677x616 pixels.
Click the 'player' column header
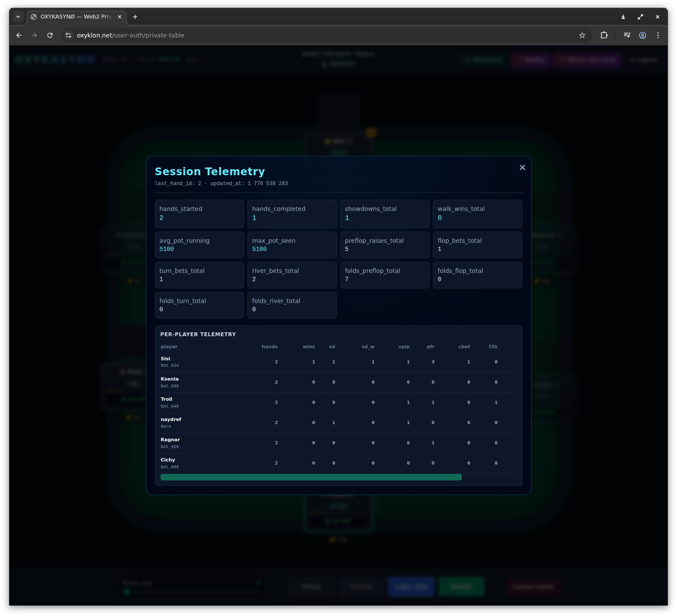[x=169, y=347]
